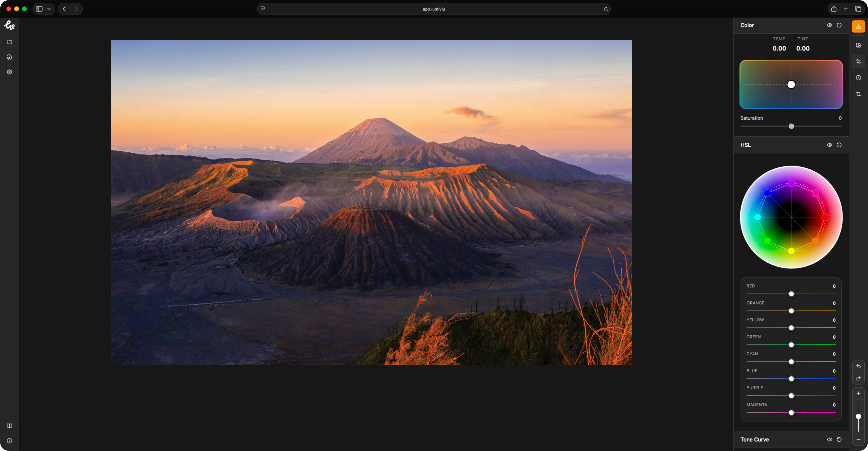
Task: Open the browser sidebar dropdown chevron
Action: (49, 9)
